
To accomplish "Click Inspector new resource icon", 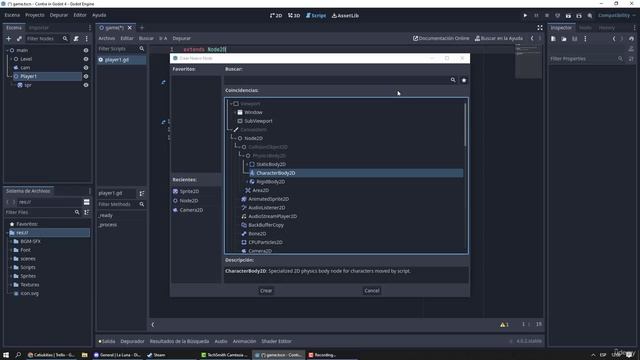I will pos(553,39).
